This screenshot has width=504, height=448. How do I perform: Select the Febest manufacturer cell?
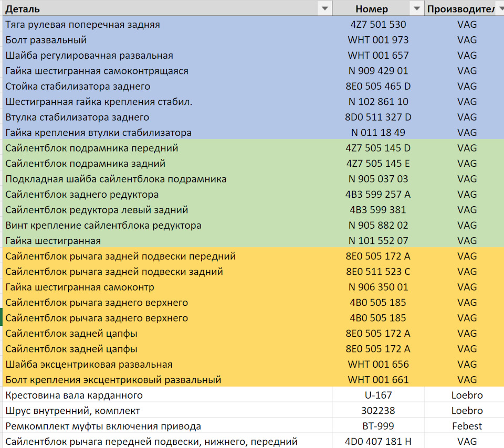click(467, 426)
